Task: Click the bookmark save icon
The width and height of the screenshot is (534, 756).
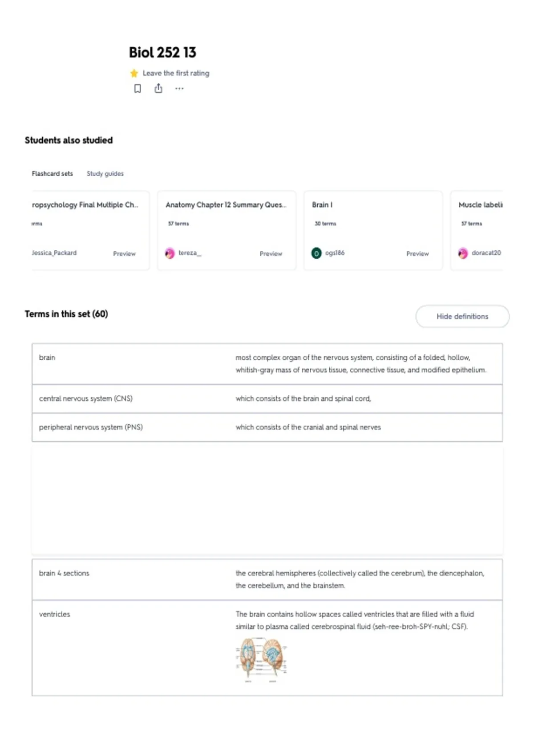Action: (x=138, y=88)
